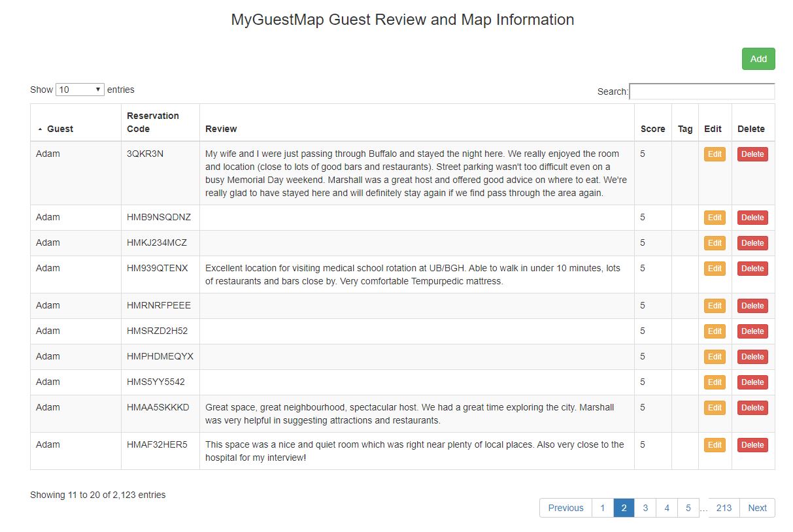Go to the Next page
Screen dimensions: 793x532
[757, 508]
